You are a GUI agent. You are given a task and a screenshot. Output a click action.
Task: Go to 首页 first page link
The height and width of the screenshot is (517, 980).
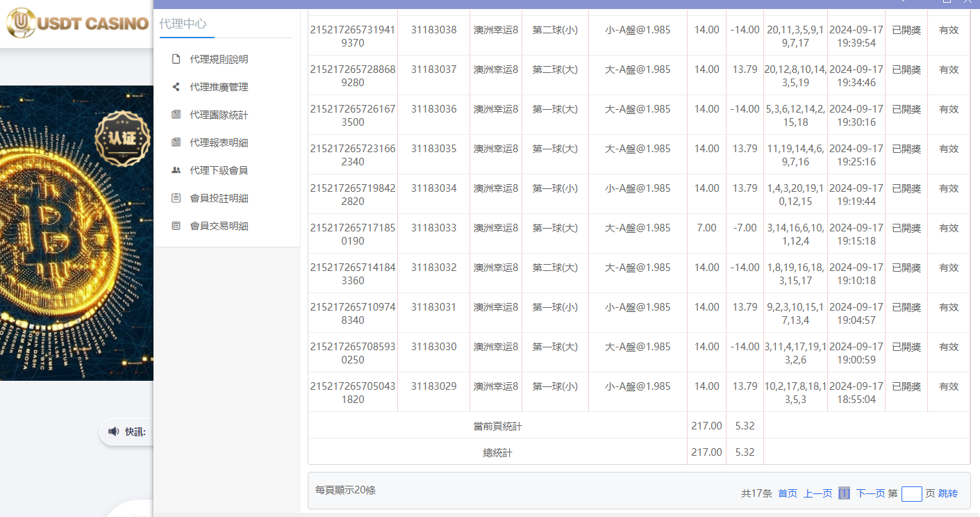pos(788,493)
